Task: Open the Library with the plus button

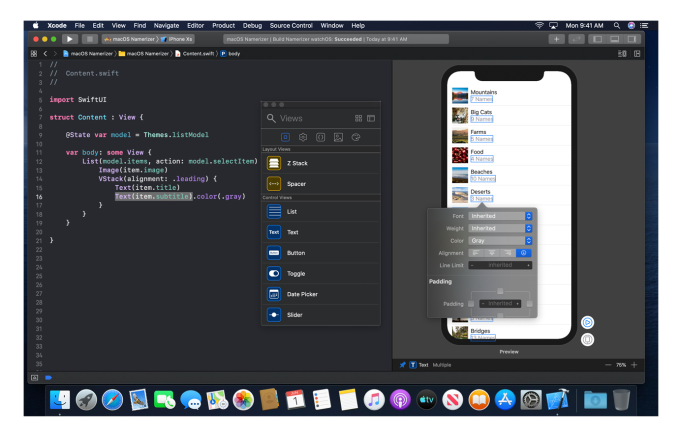Action: (556, 38)
